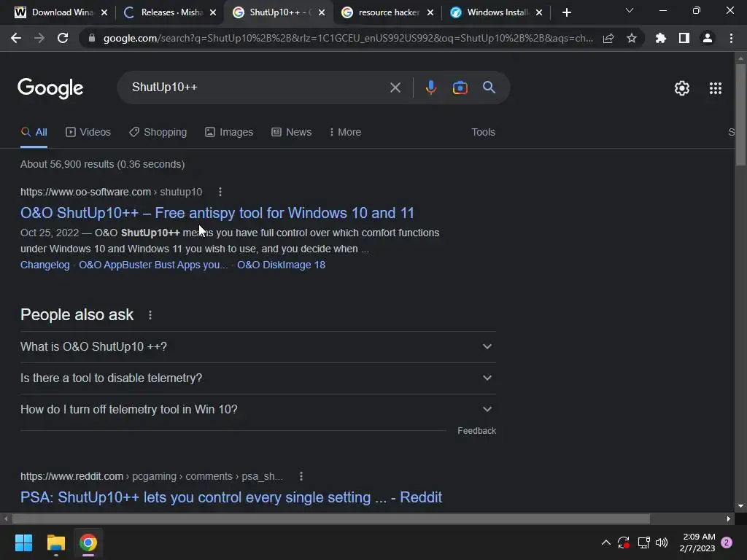Viewport: 747px width, 560px height.
Task: Close the Releases · Misha tab
Action: (213, 12)
